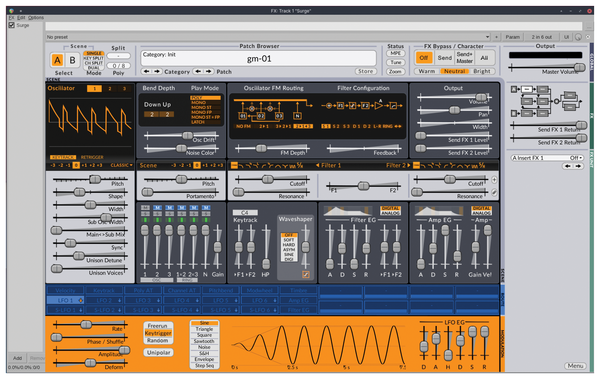The width and height of the screenshot is (600, 379).
Task: Select Scene B
Action: (x=72, y=60)
